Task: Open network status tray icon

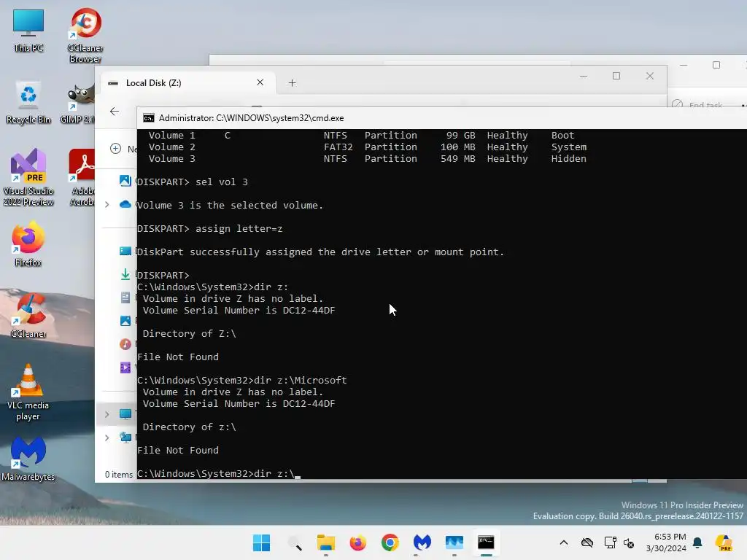Action: pyautogui.click(x=610, y=542)
